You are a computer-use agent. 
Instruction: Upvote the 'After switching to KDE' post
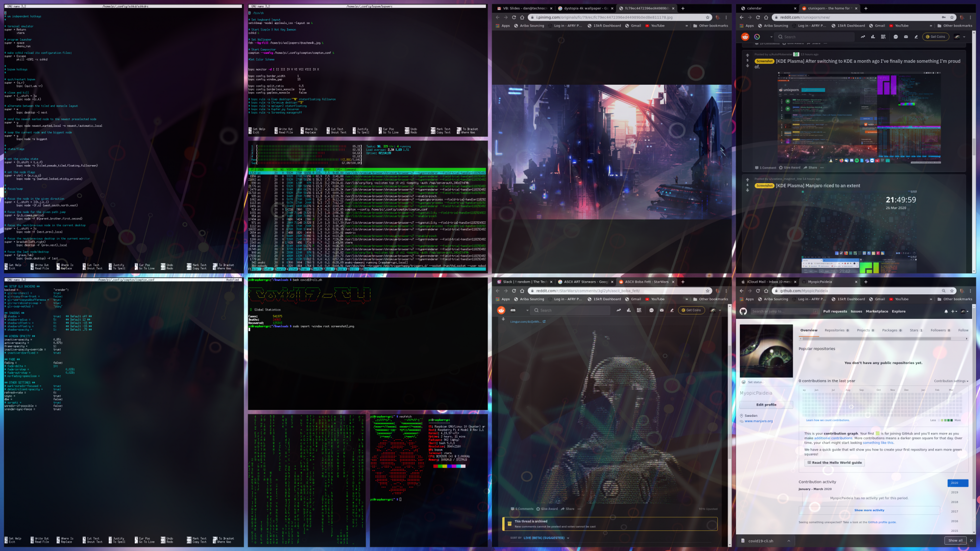[x=747, y=55]
